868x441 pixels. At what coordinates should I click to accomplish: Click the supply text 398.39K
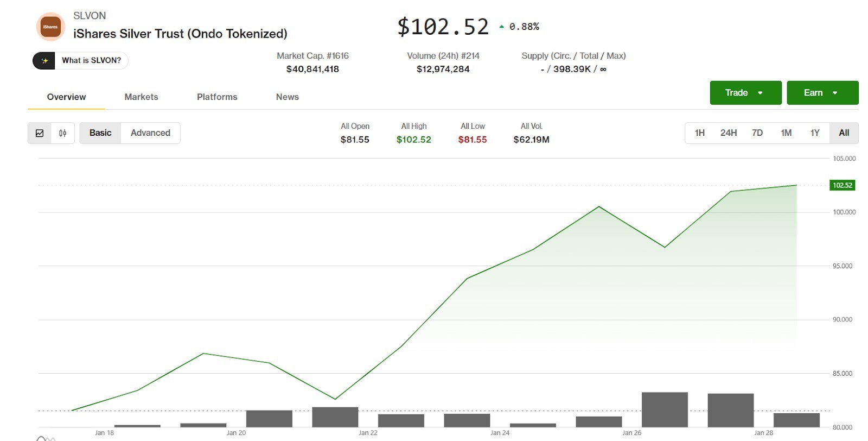pos(572,69)
